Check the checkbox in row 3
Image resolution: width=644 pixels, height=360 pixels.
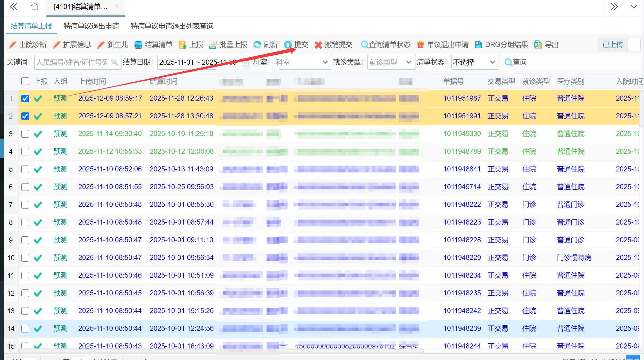(x=25, y=134)
